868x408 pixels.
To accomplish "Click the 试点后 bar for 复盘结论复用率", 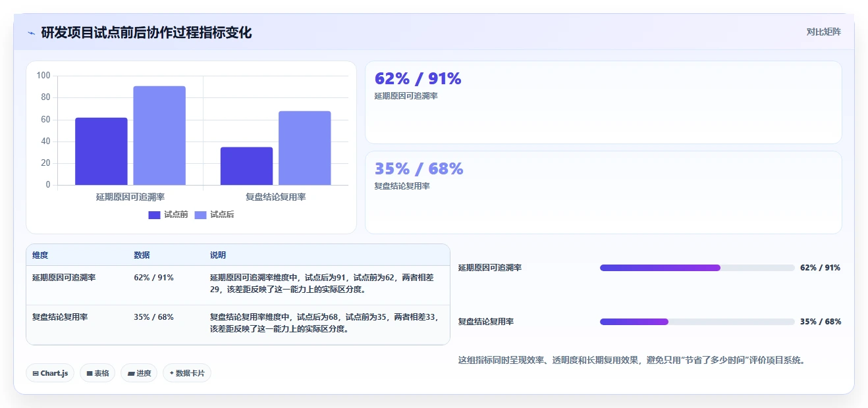I will [304, 148].
